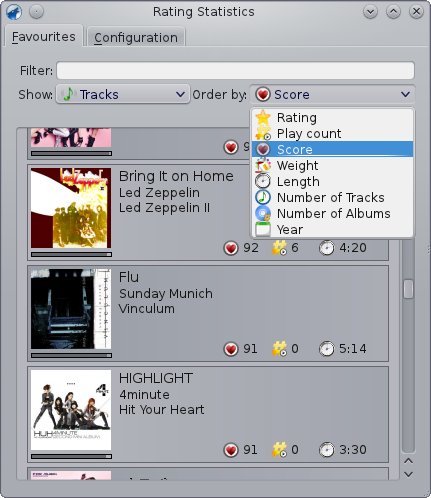The width and height of the screenshot is (431, 498).
Task: Click the heart score icon on HIGHLIGHT
Action: 231,450
